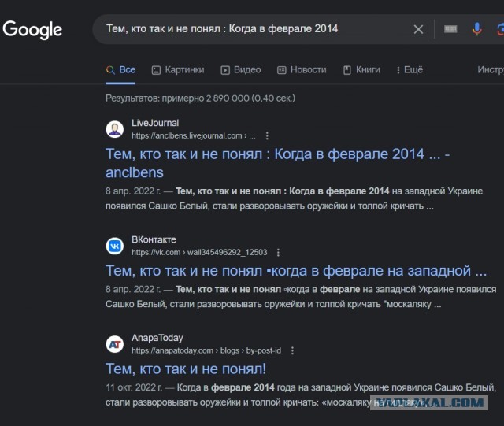504x426 pixels.
Task: Click the LiveJournal site name
Action: (x=155, y=123)
